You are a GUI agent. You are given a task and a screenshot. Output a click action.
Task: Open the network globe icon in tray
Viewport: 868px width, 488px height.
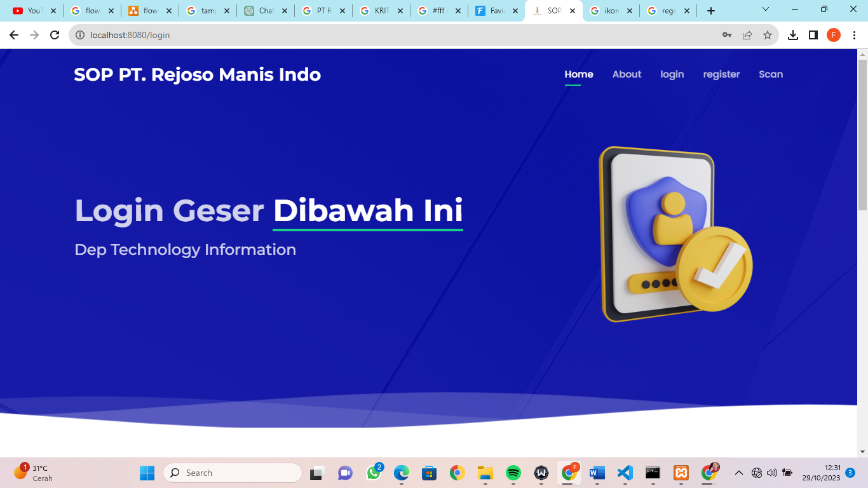pos(756,473)
